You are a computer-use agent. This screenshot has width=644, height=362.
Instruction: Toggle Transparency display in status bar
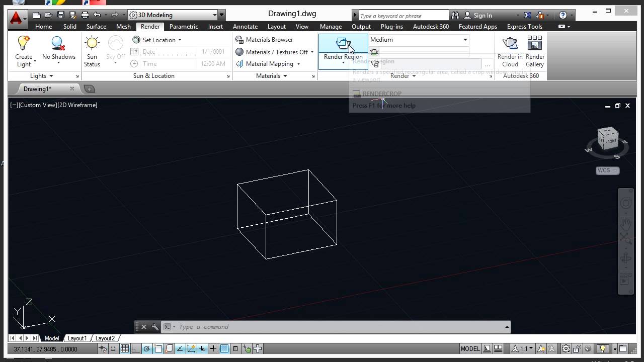pyautogui.click(x=224, y=348)
